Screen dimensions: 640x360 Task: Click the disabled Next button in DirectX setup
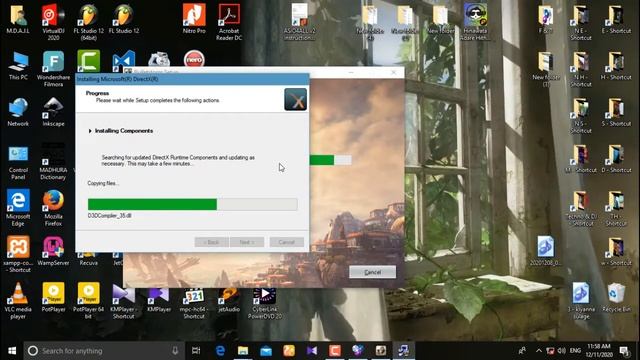coord(247,242)
